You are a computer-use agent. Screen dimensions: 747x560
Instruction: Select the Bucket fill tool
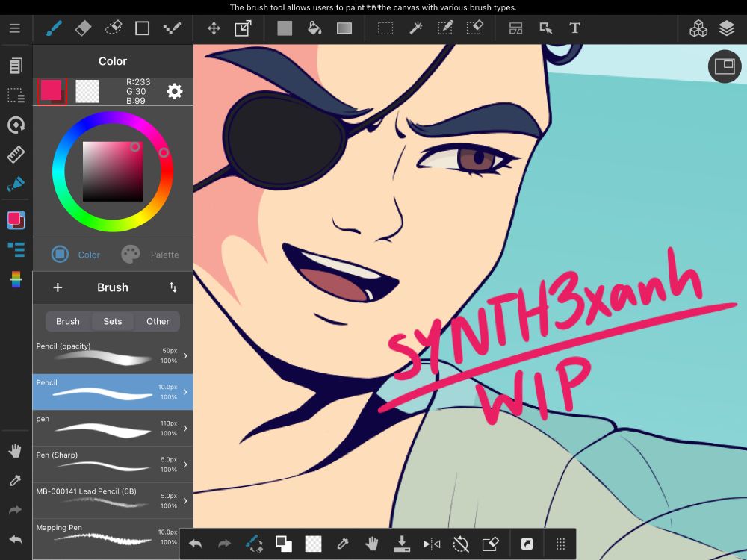314,28
